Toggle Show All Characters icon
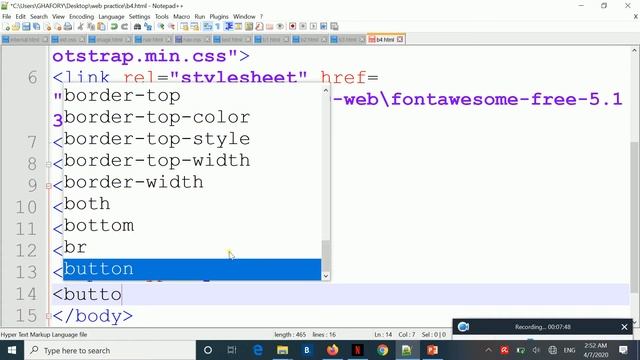Image resolution: width=640 pixels, height=360 pixels. click(218, 27)
